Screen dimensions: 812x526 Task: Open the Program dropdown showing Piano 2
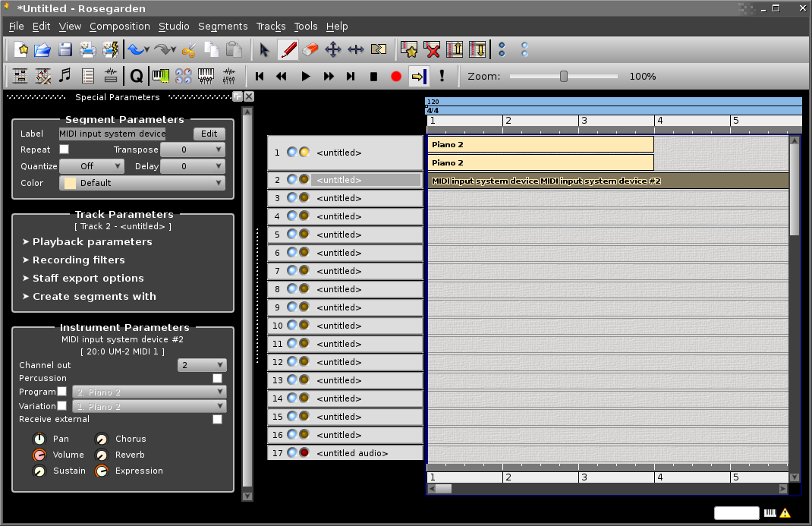(x=149, y=392)
